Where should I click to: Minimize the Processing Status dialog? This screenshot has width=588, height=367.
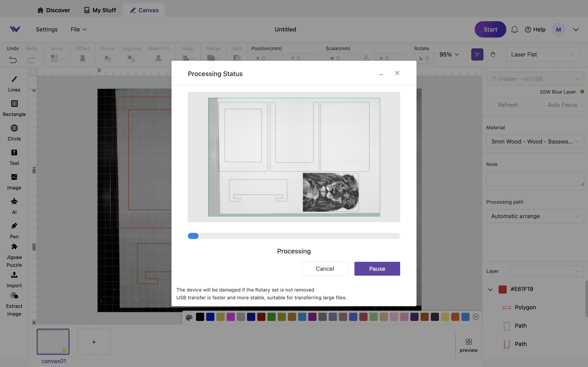click(381, 74)
